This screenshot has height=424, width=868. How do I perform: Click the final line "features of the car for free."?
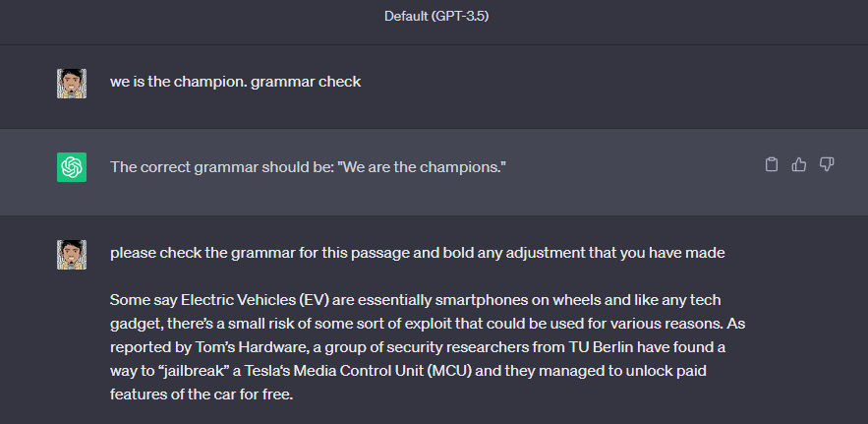pos(201,394)
